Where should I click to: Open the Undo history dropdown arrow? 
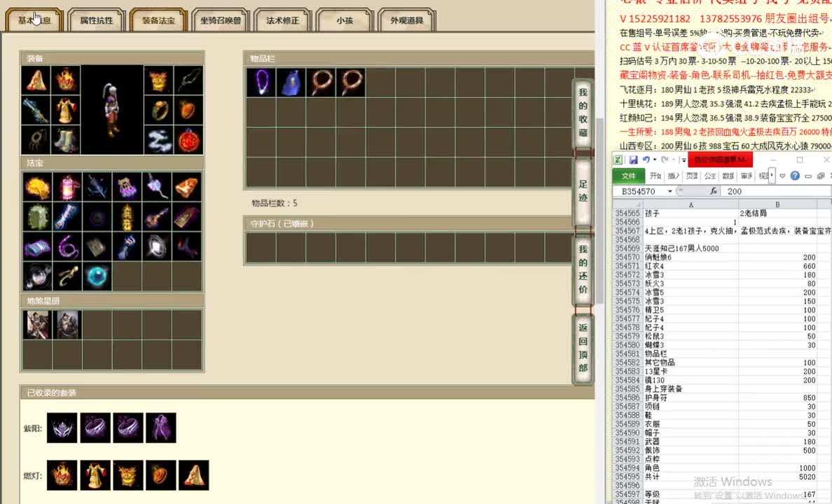coord(654,160)
